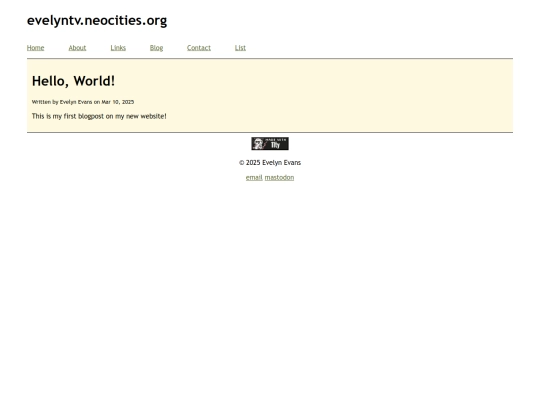Image resolution: width=540 pixels, height=405 pixels.
Task: Visit the mastodon profile link
Action: coord(279,178)
